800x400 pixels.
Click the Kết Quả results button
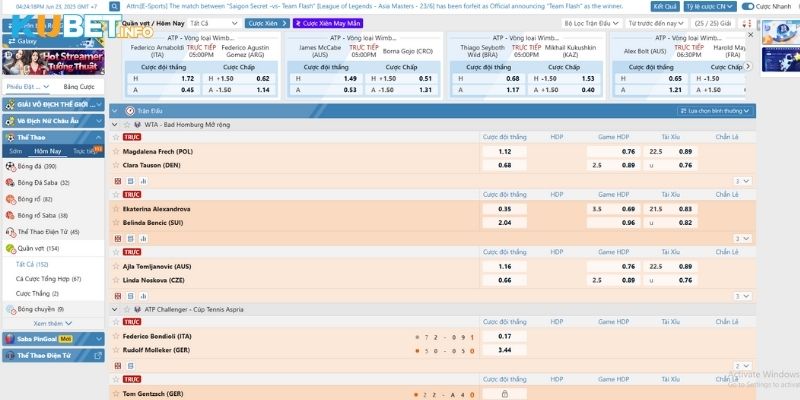pyautogui.click(x=664, y=6)
